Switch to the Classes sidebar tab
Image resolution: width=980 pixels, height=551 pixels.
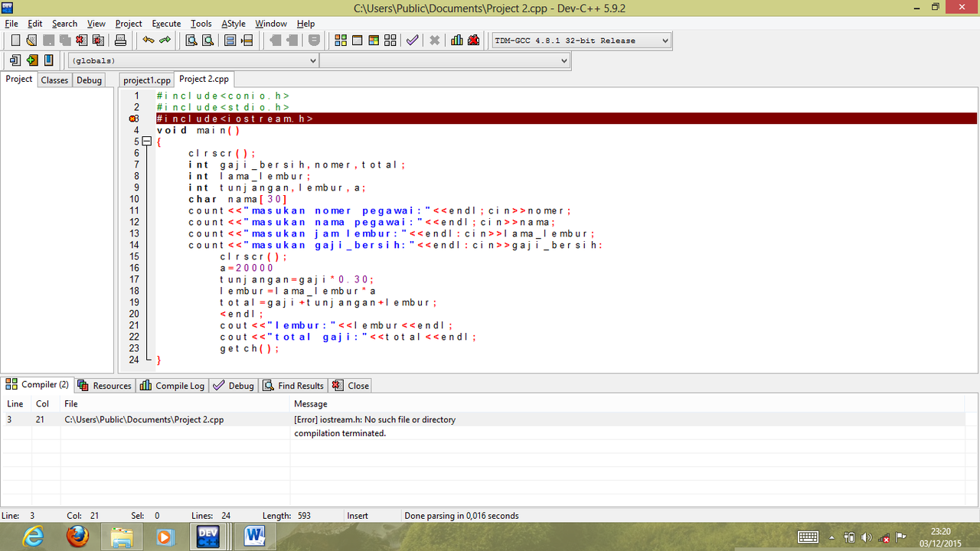54,80
